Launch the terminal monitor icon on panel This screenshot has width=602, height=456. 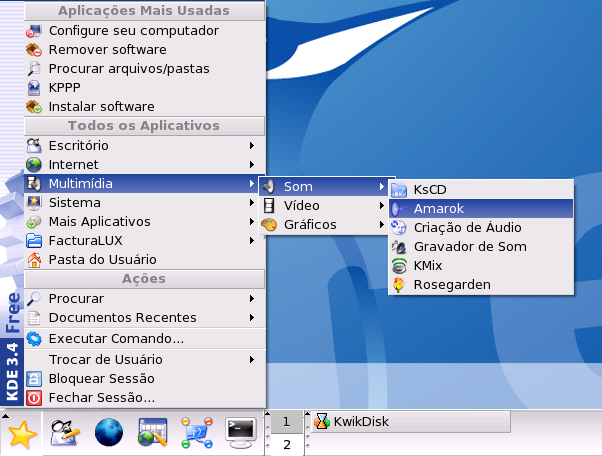click(241, 433)
